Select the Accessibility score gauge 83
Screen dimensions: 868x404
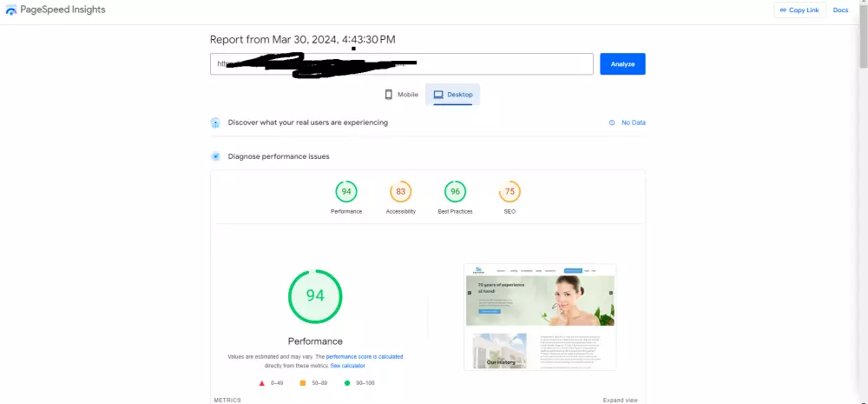pyautogui.click(x=401, y=192)
